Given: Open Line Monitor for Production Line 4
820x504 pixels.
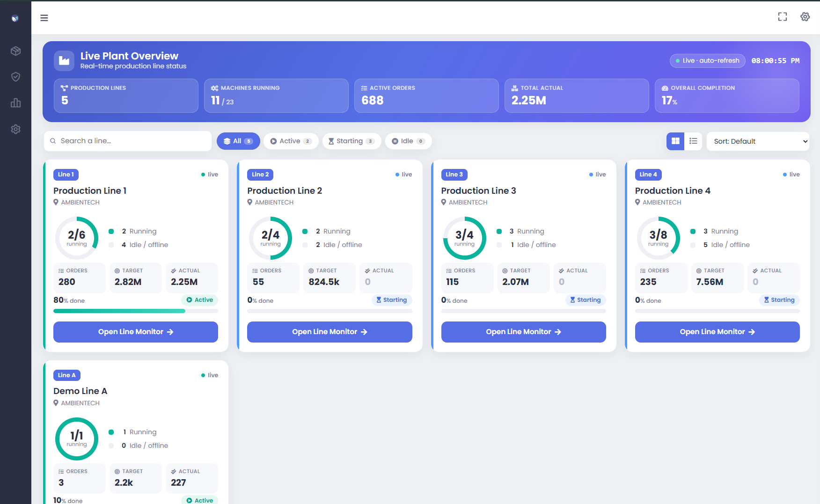Looking at the screenshot, I should pos(717,332).
